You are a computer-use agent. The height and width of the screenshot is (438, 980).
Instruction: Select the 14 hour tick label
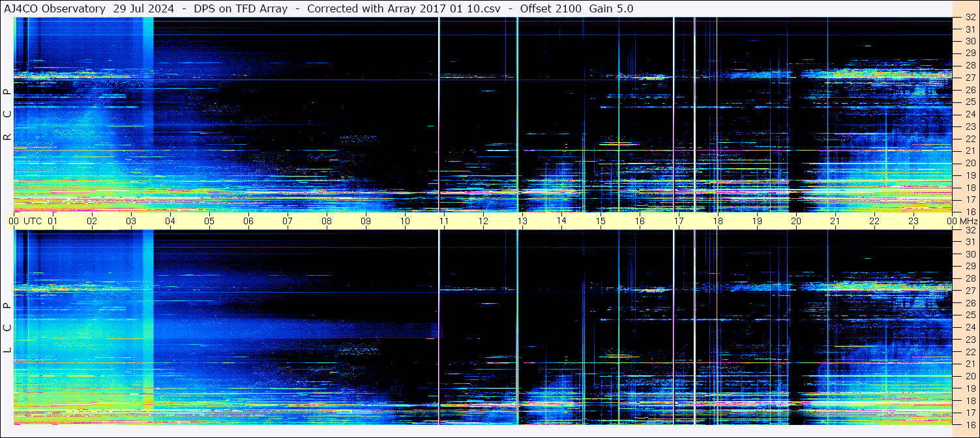point(561,221)
